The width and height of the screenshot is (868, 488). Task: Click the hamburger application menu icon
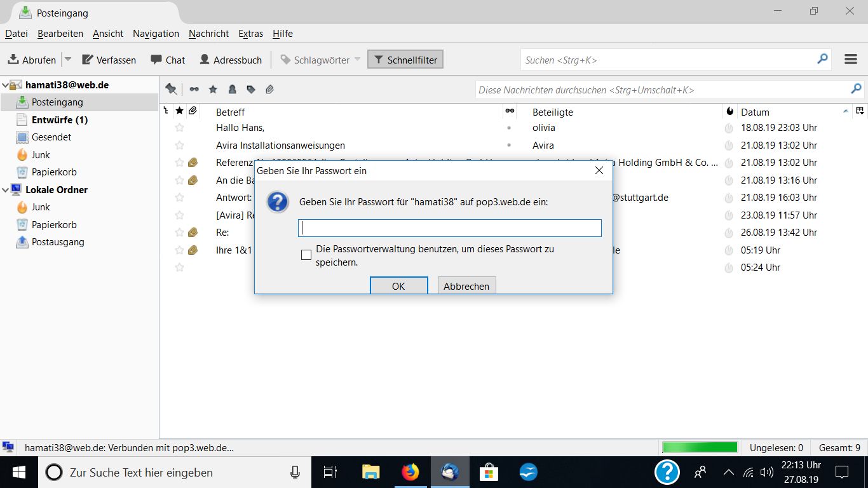click(851, 60)
